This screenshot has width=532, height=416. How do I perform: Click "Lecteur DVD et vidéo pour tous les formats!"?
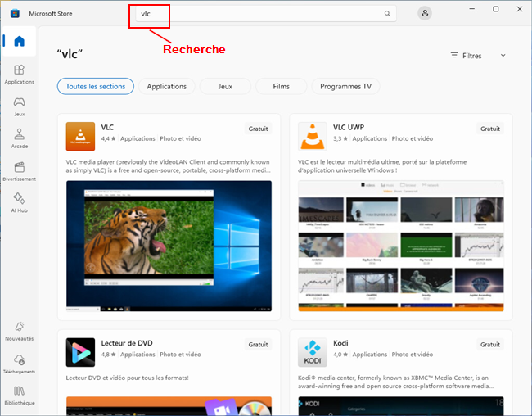point(127,378)
